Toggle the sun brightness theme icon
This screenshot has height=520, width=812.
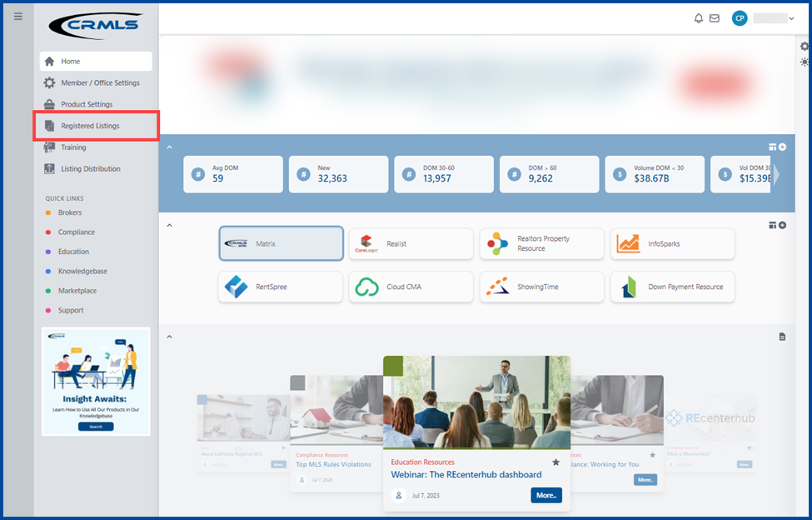coord(805,62)
